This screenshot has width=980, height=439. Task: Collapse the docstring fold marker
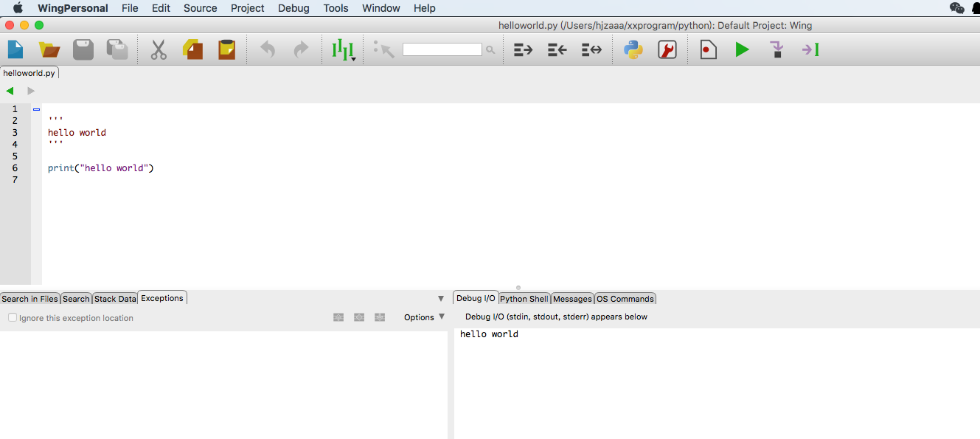point(36,109)
